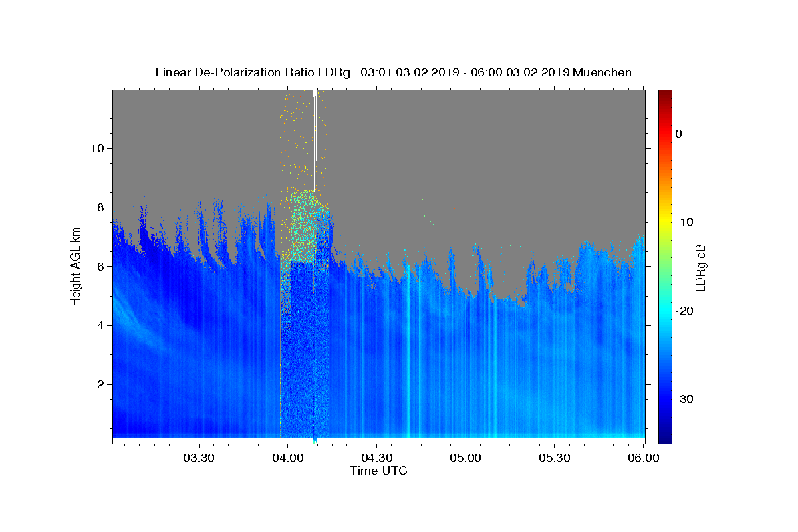Click the 'Muenchen' location text in the title

pos(602,72)
